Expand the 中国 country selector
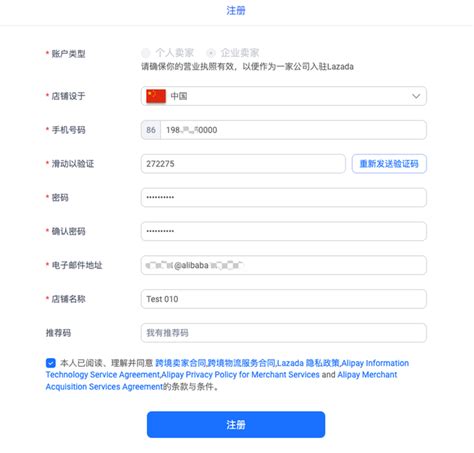 [x=284, y=96]
